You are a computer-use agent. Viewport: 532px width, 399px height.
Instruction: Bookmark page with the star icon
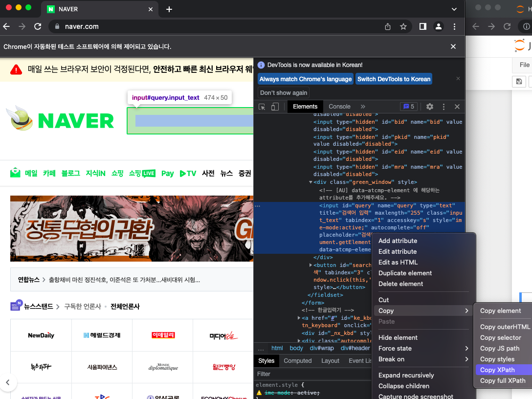403,26
